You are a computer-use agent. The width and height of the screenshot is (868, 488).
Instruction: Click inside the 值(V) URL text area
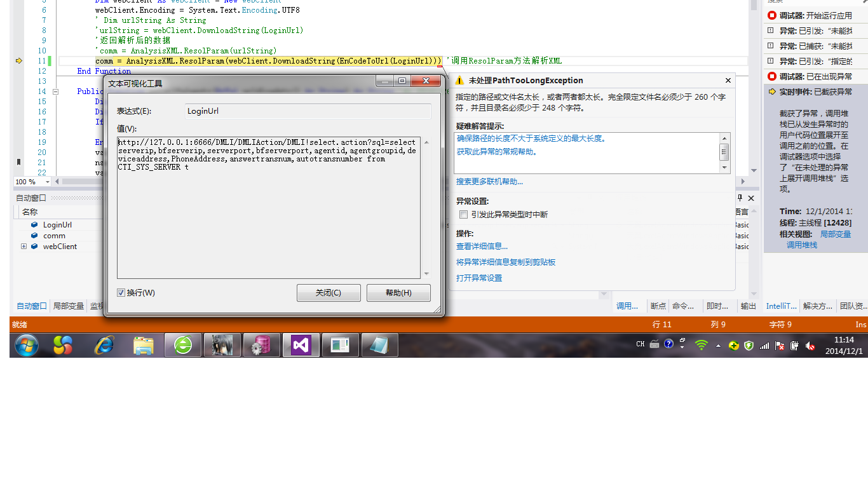268,207
